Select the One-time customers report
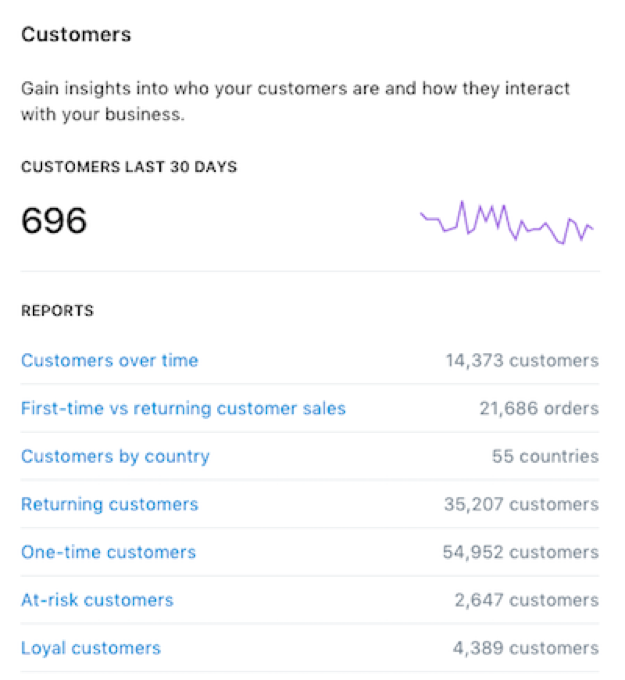Viewport: 625px width, 680px height. 108,553
